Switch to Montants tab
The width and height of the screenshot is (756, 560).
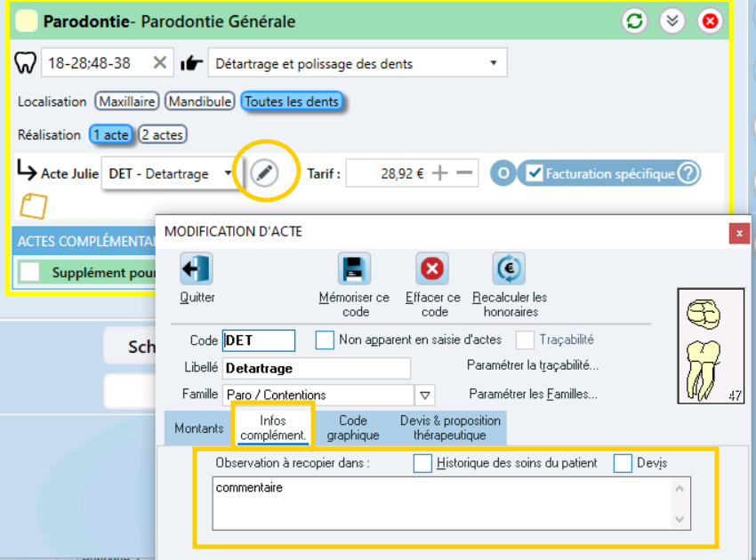coord(198,428)
